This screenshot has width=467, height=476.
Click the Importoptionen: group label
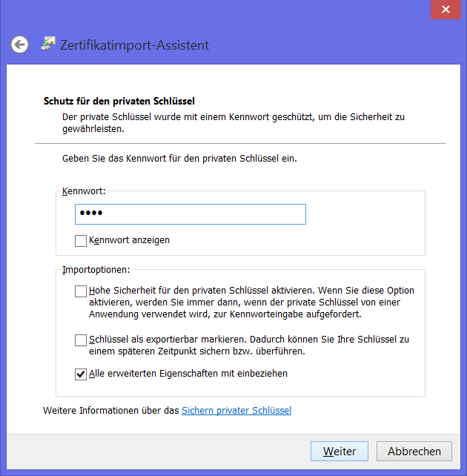(x=96, y=270)
